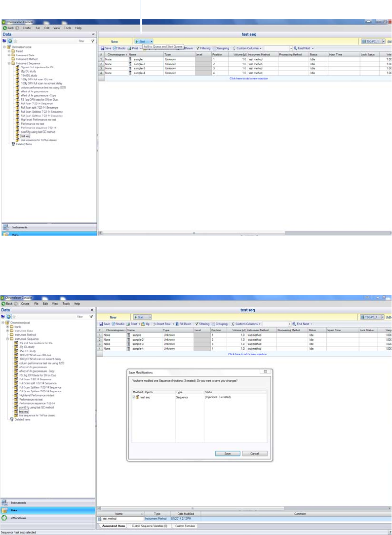
Task: Click 'Click here to add a new injection' in the lower console
Action: click(x=247, y=354)
